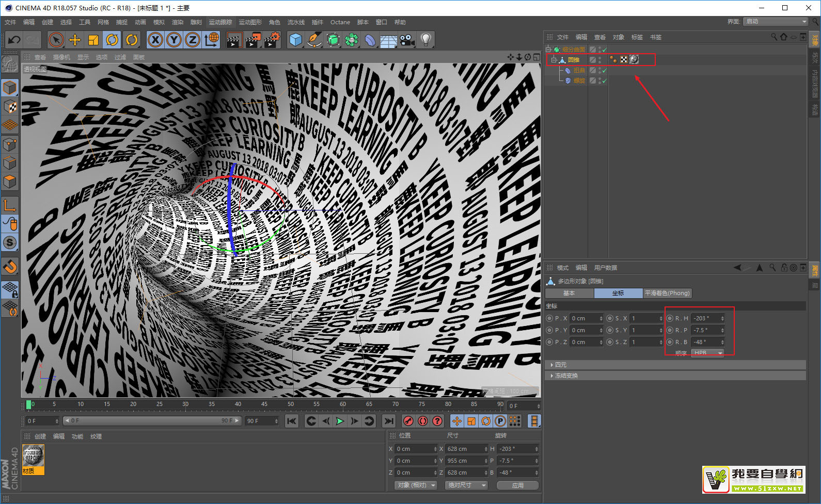The width and height of the screenshot is (821, 504).
Task: Click the Record Active Objects key icon
Action: [408, 421]
